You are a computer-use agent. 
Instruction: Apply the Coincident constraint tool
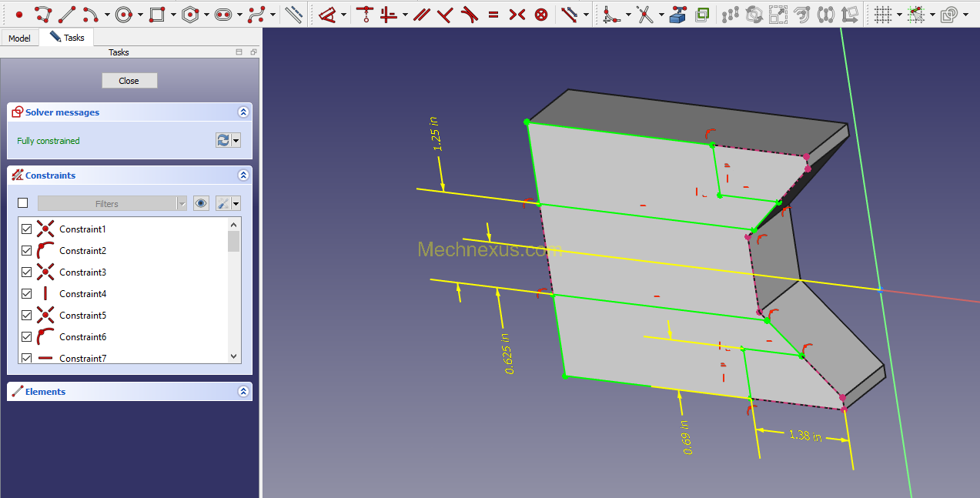tap(364, 14)
